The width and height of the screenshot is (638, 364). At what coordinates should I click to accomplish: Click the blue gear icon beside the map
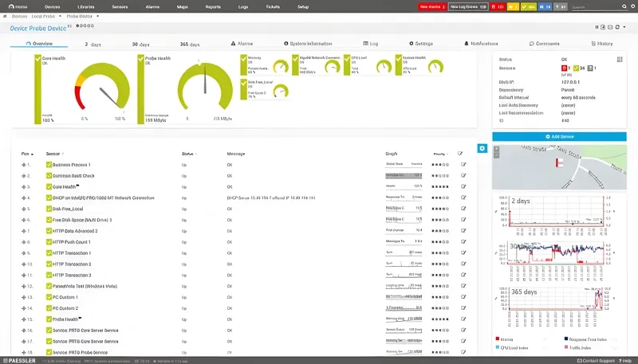[x=482, y=148]
